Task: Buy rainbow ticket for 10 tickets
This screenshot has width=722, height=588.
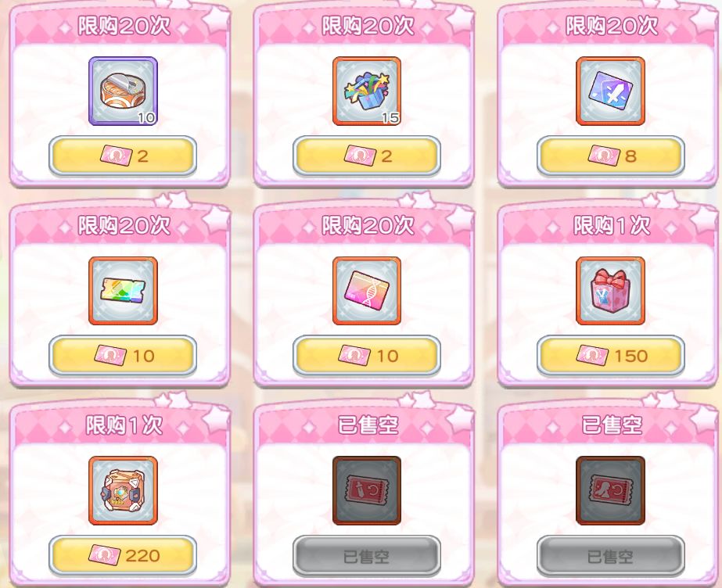Action: [x=123, y=356]
